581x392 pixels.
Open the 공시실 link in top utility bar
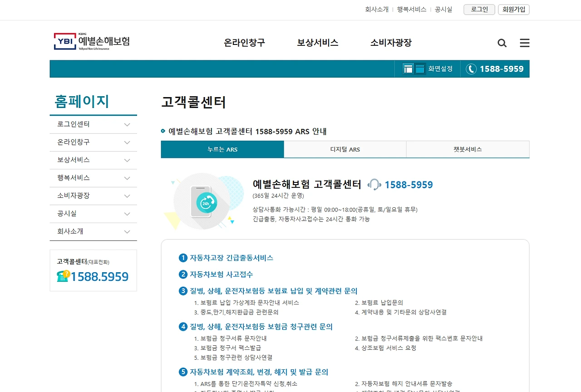click(443, 10)
